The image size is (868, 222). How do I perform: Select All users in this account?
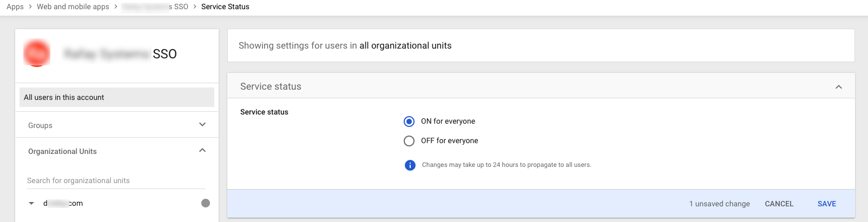(x=117, y=97)
